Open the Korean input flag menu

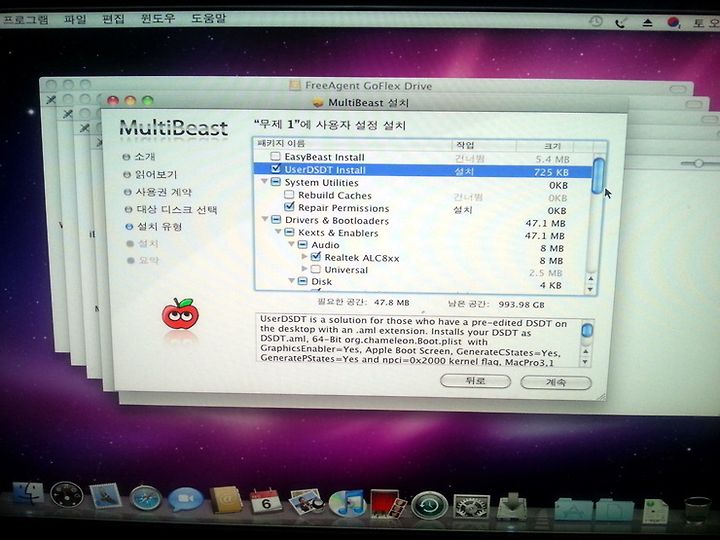click(673, 22)
